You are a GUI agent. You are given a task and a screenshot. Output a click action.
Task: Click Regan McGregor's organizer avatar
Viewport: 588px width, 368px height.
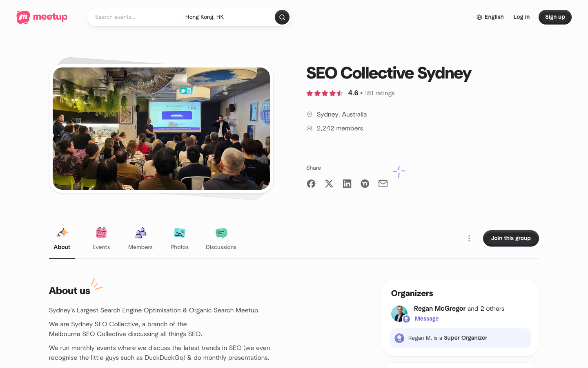(x=399, y=314)
